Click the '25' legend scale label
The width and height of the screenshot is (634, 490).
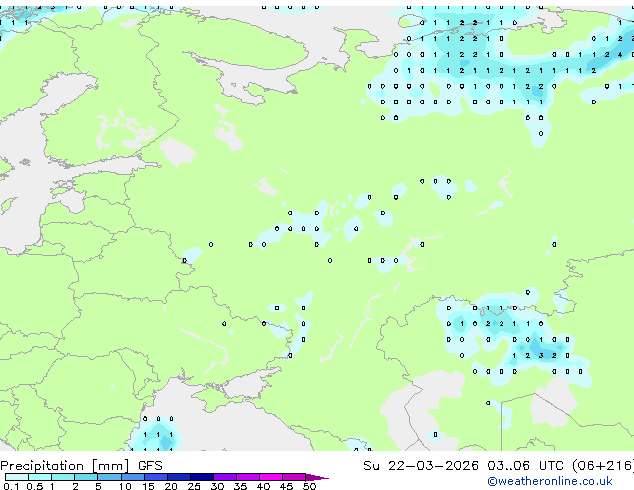(194, 486)
